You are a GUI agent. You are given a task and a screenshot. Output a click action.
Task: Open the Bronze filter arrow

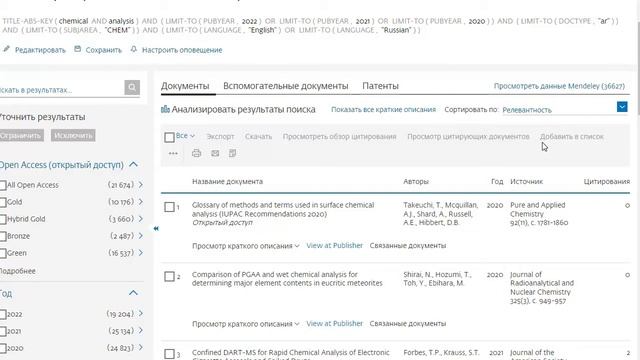pos(140,236)
